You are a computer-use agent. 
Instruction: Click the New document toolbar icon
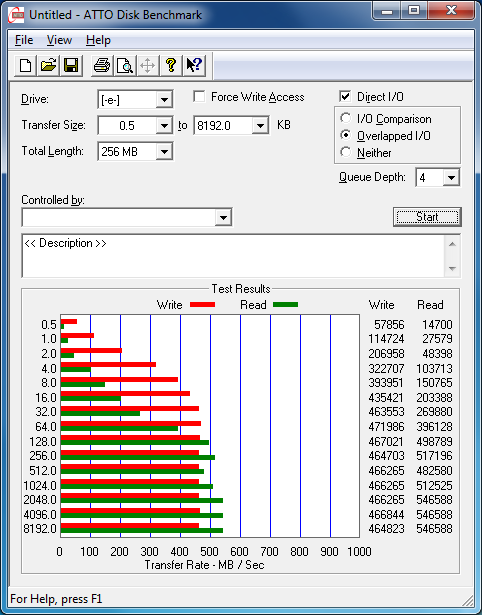click(x=25, y=65)
